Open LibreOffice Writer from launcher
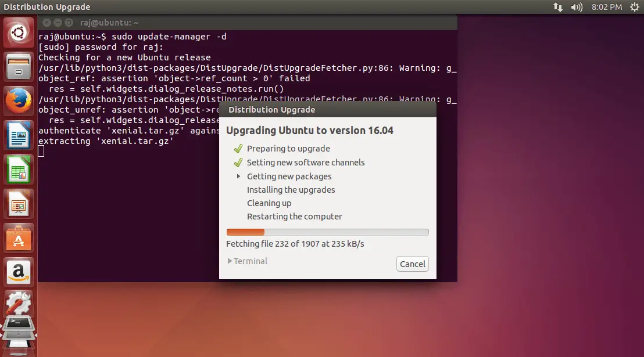The width and height of the screenshot is (644, 357). tap(19, 135)
